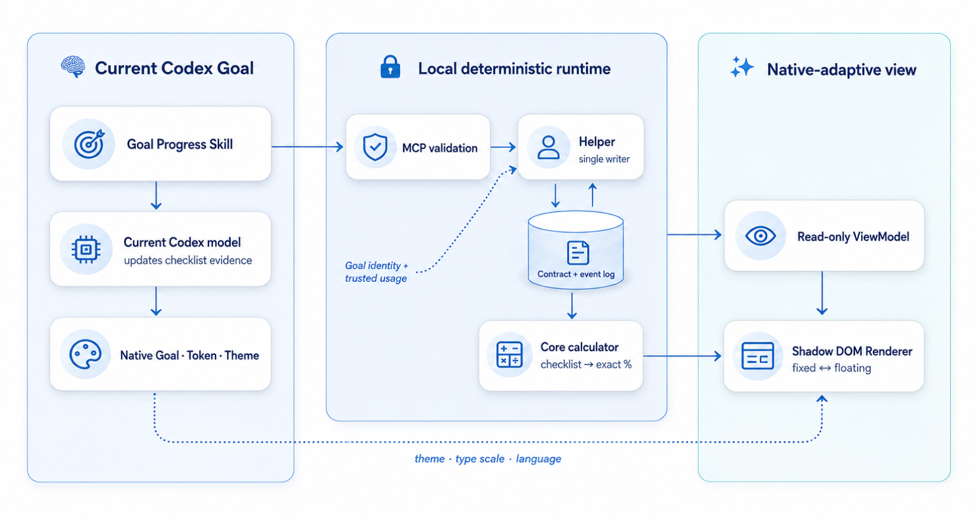
Task: Click the padlock icon beside Local deterministic runtime
Action: point(390,67)
